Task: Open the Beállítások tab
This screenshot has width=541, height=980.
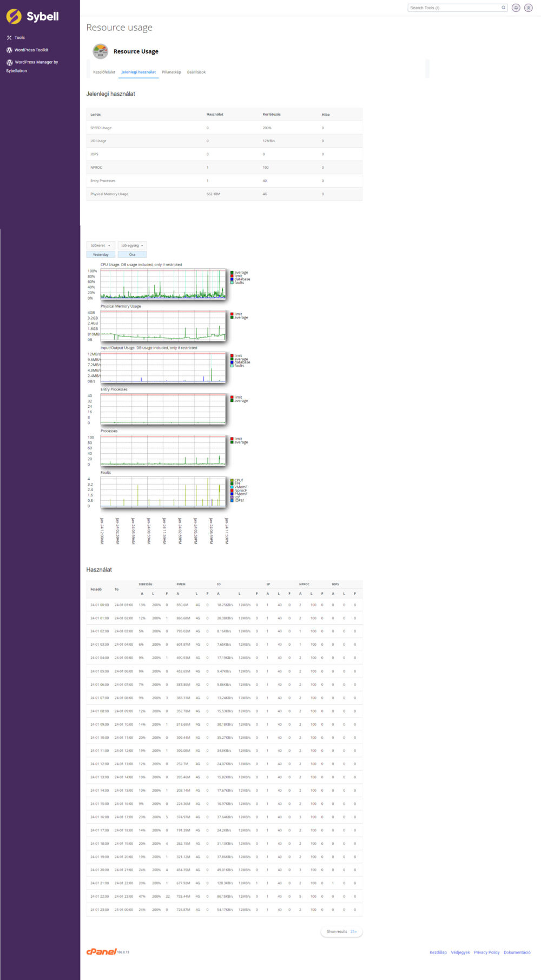Action: click(196, 72)
